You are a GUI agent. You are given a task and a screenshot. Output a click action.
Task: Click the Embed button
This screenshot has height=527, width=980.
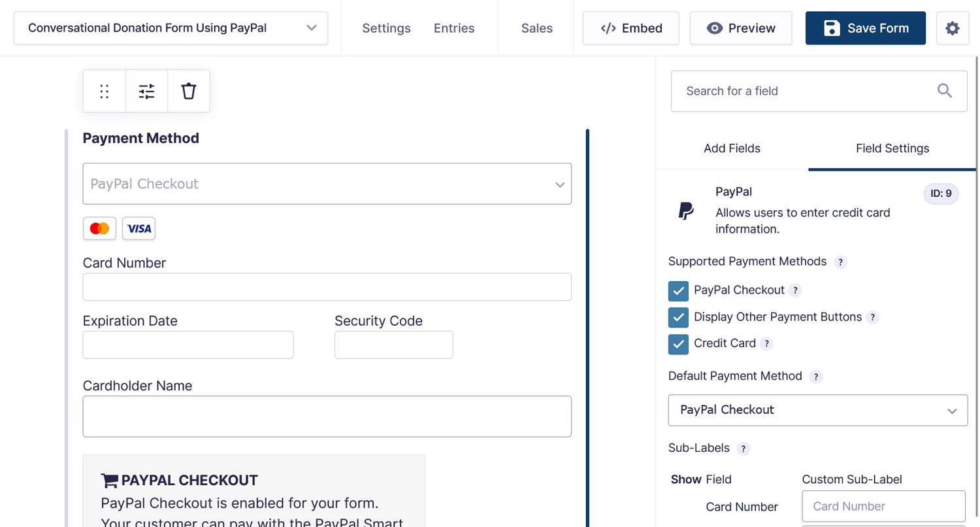pyautogui.click(x=631, y=28)
